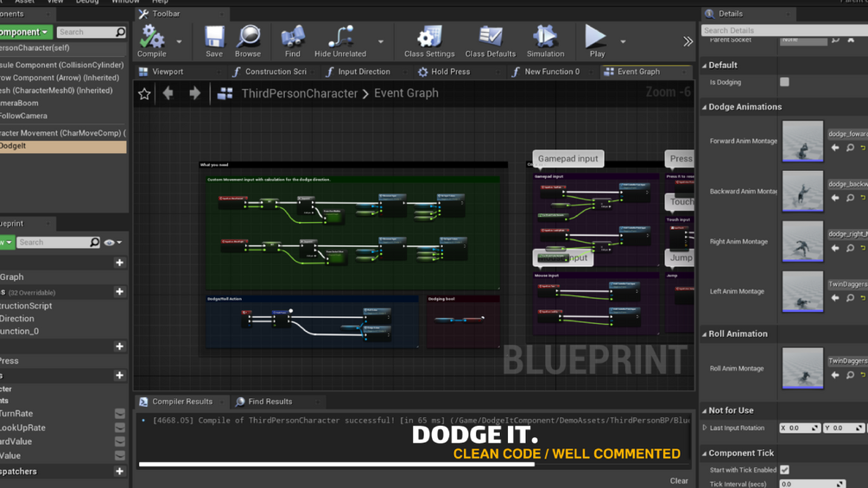The image size is (868, 488).
Task: Clear the compiler results log
Action: (x=679, y=481)
